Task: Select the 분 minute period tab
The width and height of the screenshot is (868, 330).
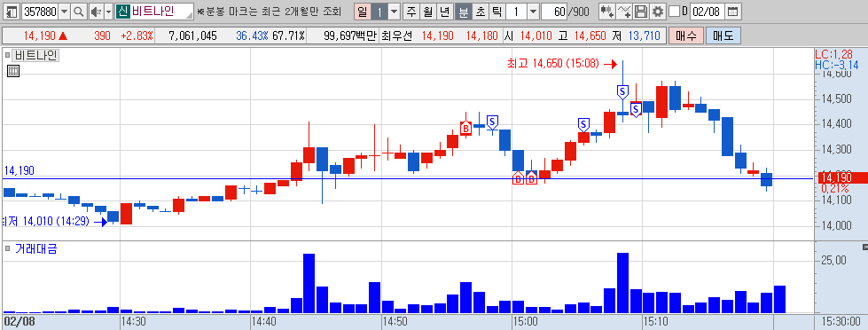Action: [463, 11]
